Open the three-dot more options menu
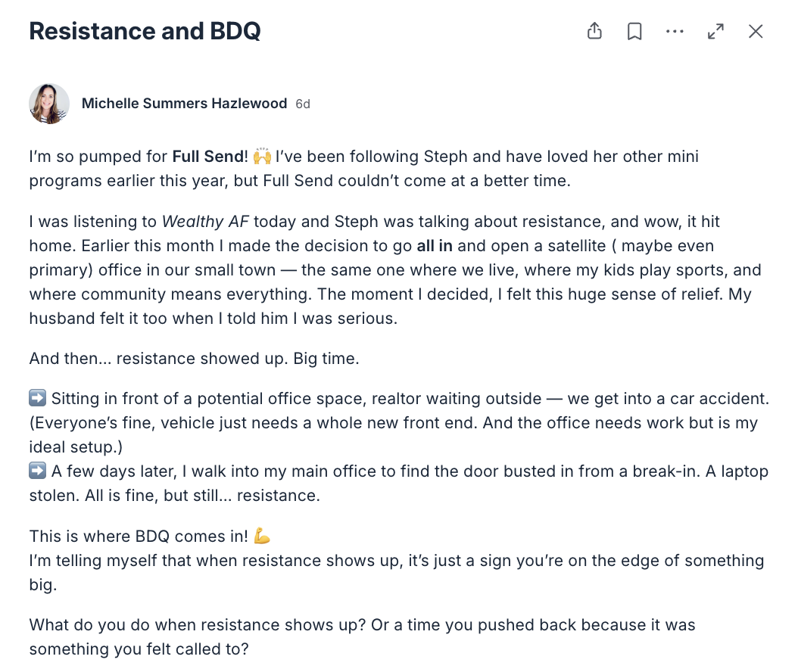The image size is (798, 672). point(675,31)
